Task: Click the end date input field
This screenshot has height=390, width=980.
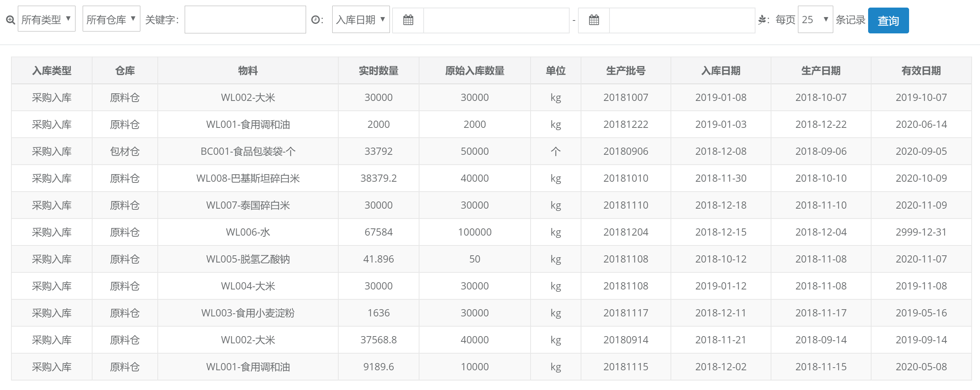Action: click(682, 20)
